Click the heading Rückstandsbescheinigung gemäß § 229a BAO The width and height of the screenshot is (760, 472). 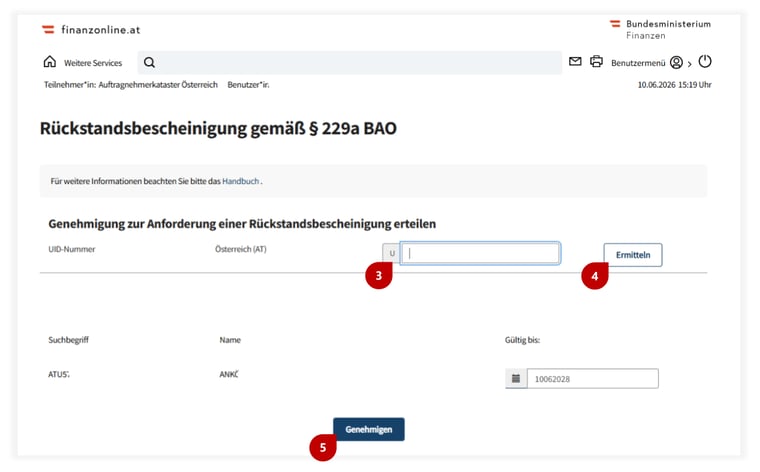[x=218, y=128]
